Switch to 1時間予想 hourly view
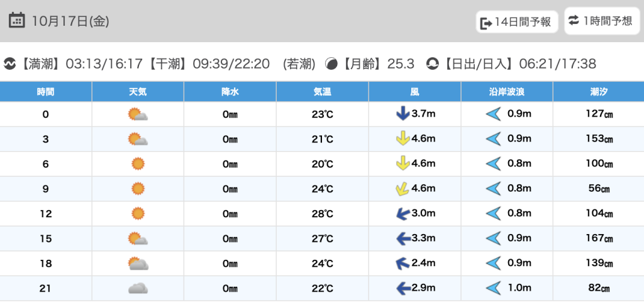This screenshot has width=644, height=302. pyautogui.click(x=600, y=21)
